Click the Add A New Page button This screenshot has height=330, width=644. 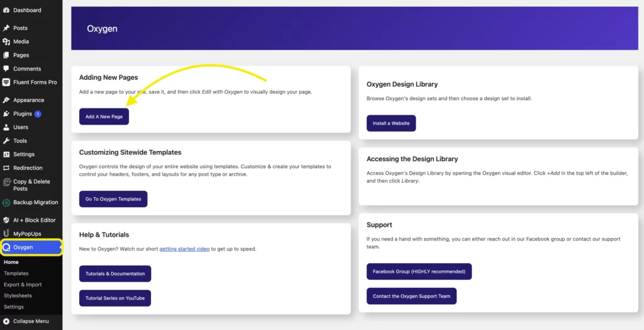pyautogui.click(x=104, y=117)
